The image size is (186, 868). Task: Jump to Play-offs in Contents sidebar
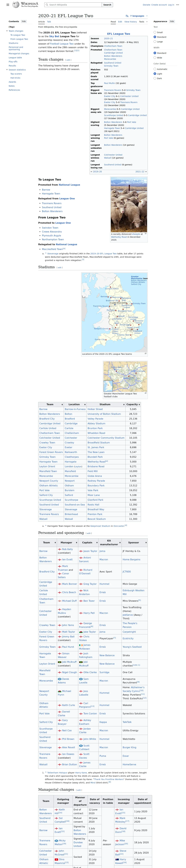tap(13, 62)
